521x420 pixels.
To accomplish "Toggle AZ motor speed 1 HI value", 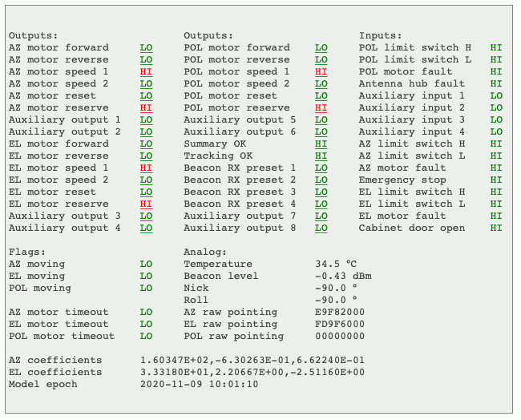I will [146, 72].
